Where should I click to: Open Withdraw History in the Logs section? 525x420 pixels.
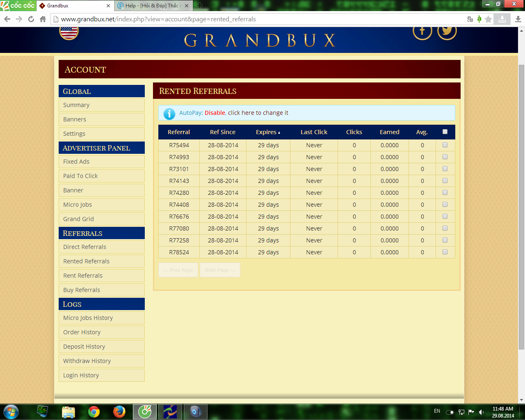[x=102, y=361]
